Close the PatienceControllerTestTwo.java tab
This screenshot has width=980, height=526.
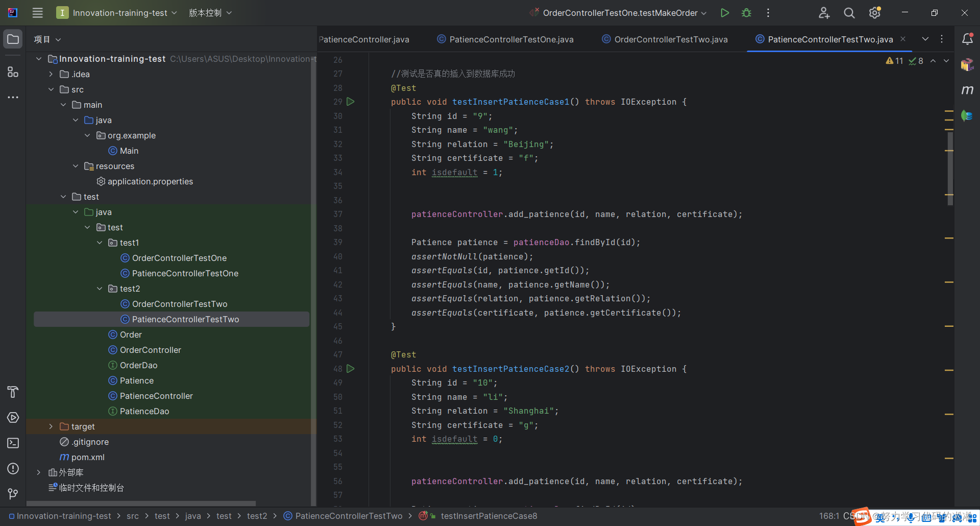pos(903,39)
